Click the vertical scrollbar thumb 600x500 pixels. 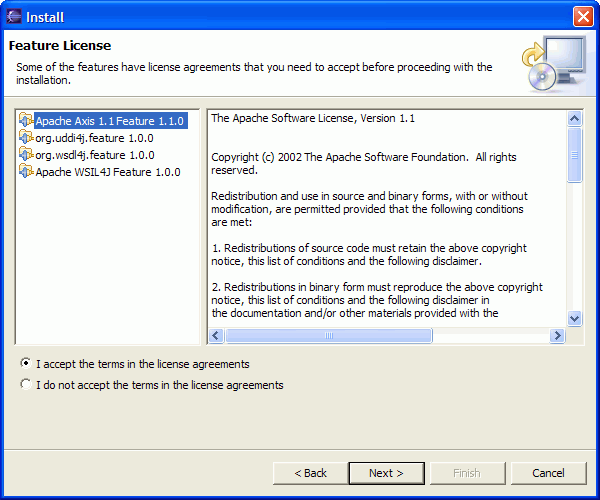[x=574, y=155]
